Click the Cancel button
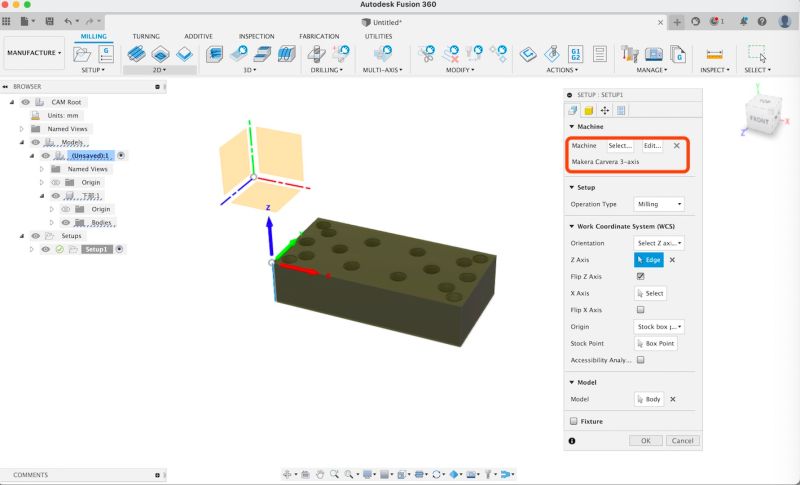 682,441
